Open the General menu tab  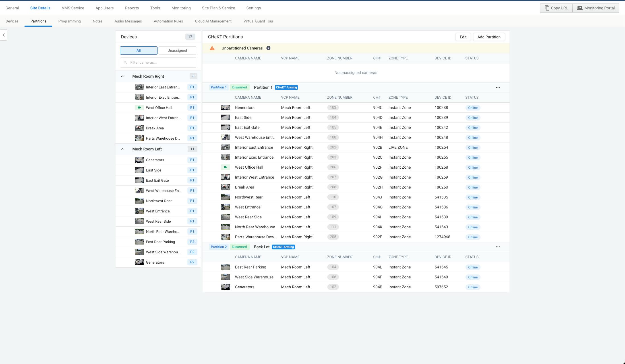pos(12,8)
